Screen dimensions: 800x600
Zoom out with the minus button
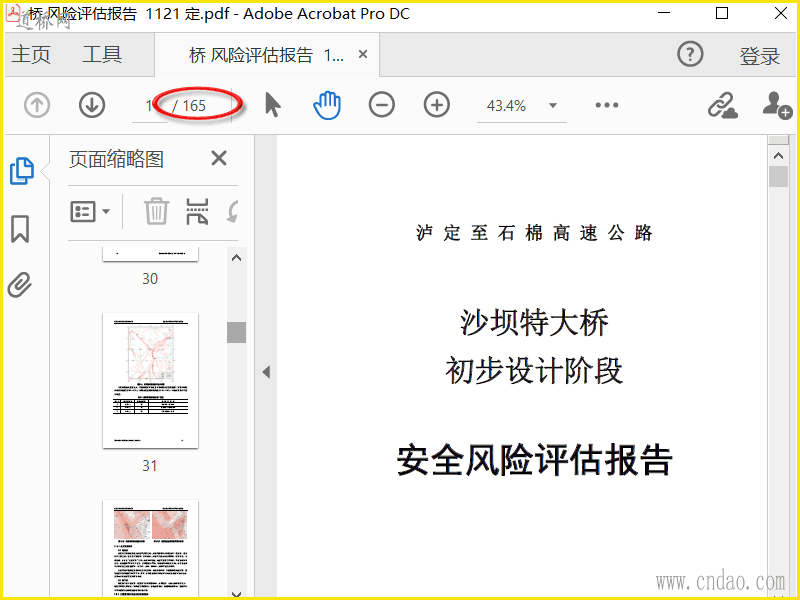click(x=382, y=105)
